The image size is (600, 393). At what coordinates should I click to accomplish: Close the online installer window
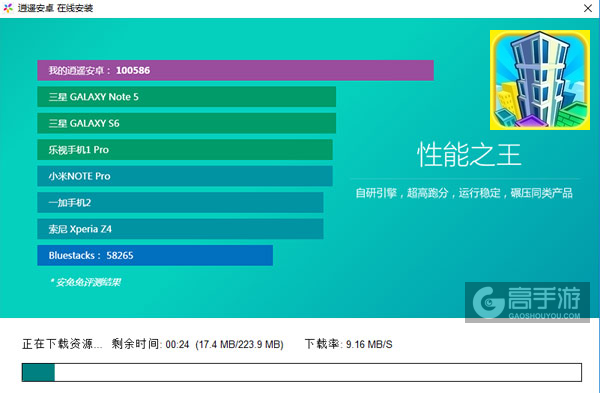[x=588, y=8]
